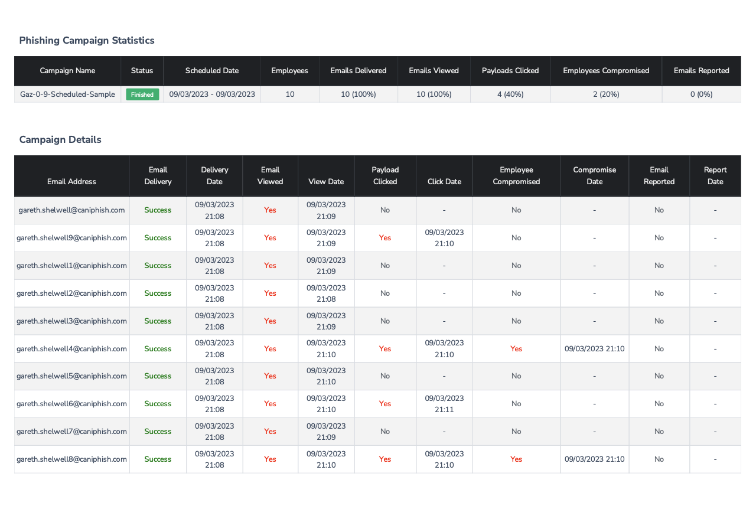Select the 2 (20%) employees compromised value
Image resolution: width=756 pixels, height=532 pixels.
click(606, 94)
